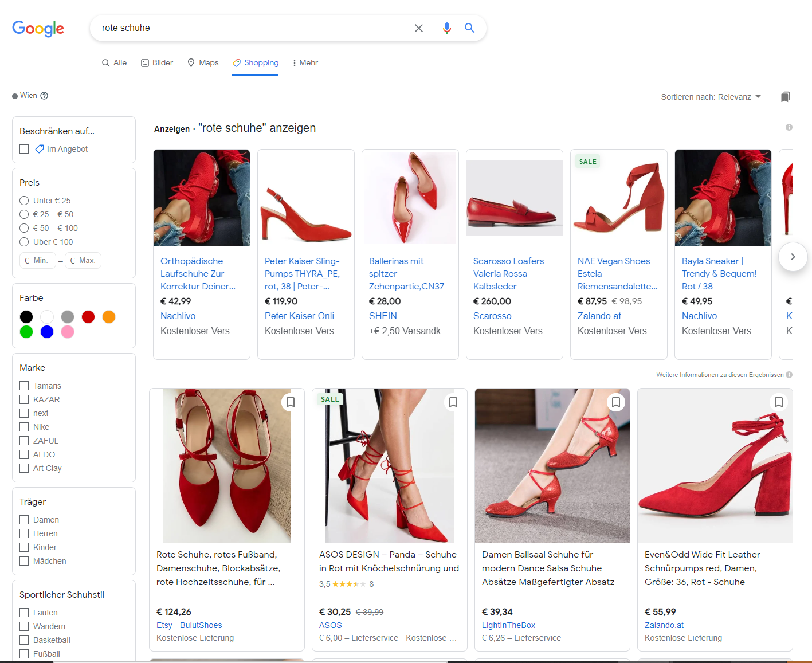Switch to the Alle tab
The image size is (812, 663).
[x=114, y=62]
